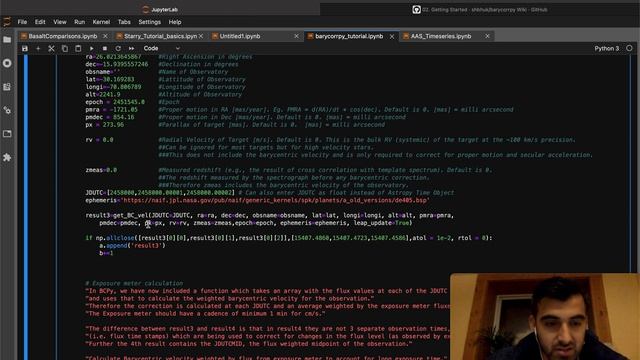Insert a cell below with plus icon
The image size is (640, 360).
[38, 48]
